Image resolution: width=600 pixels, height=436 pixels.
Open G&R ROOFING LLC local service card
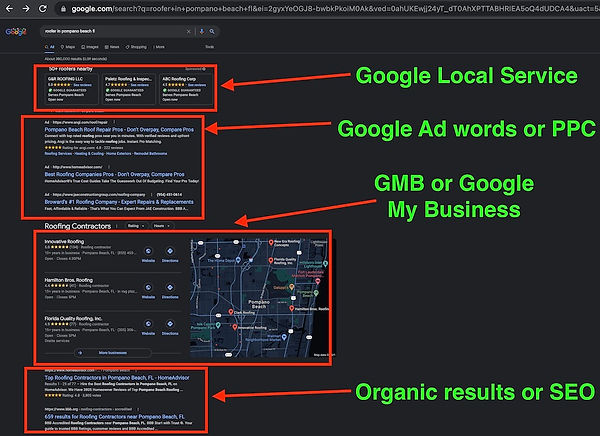(x=71, y=89)
